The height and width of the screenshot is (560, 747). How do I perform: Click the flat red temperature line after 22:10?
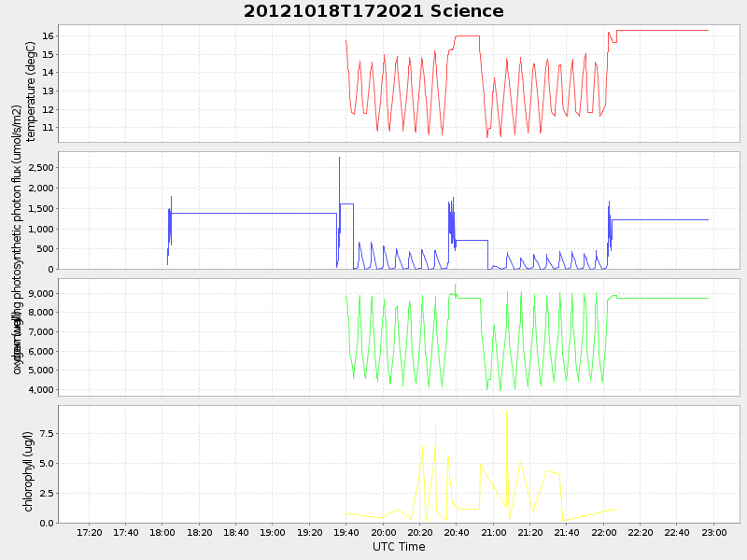click(663, 30)
